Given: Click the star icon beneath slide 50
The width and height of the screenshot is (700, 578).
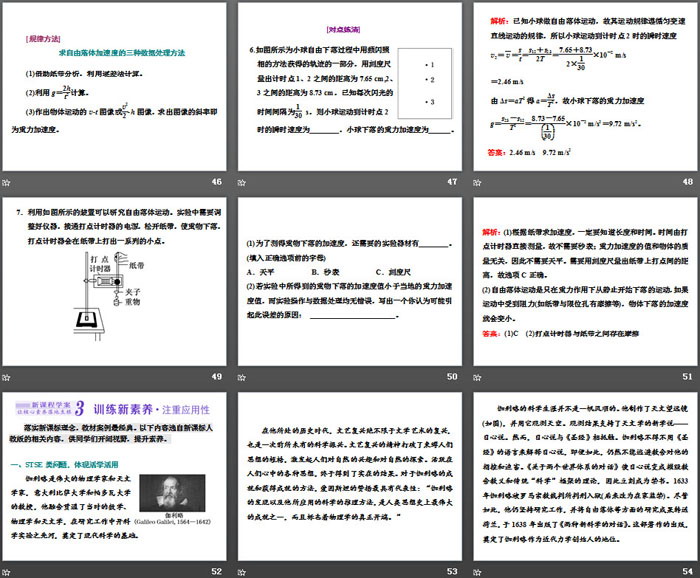Looking at the screenshot, I should pyautogui.click(x=242, y=376).
